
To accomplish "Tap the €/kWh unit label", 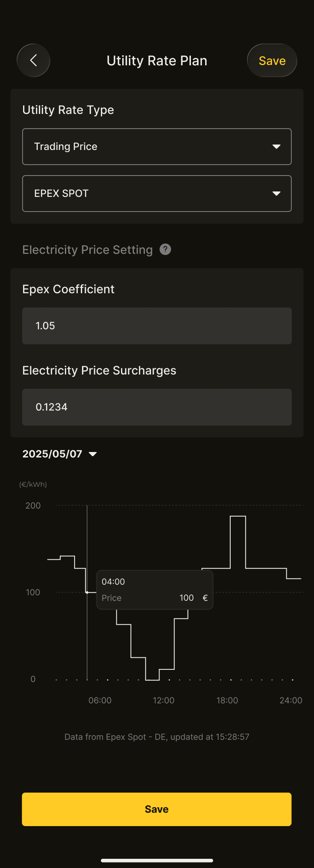I will pyautogui.click(x=33, y=485).
